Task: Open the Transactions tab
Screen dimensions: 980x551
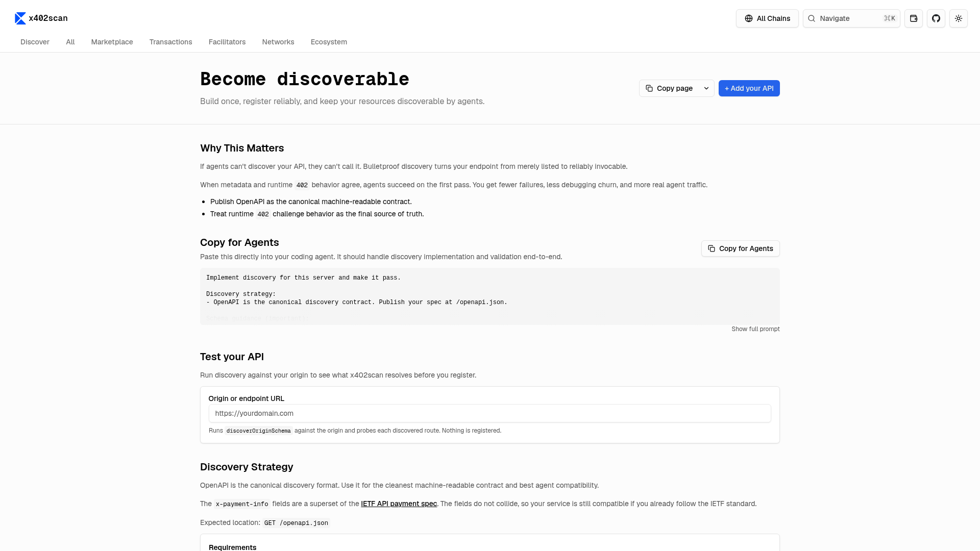Action: [x=170, y=42]
